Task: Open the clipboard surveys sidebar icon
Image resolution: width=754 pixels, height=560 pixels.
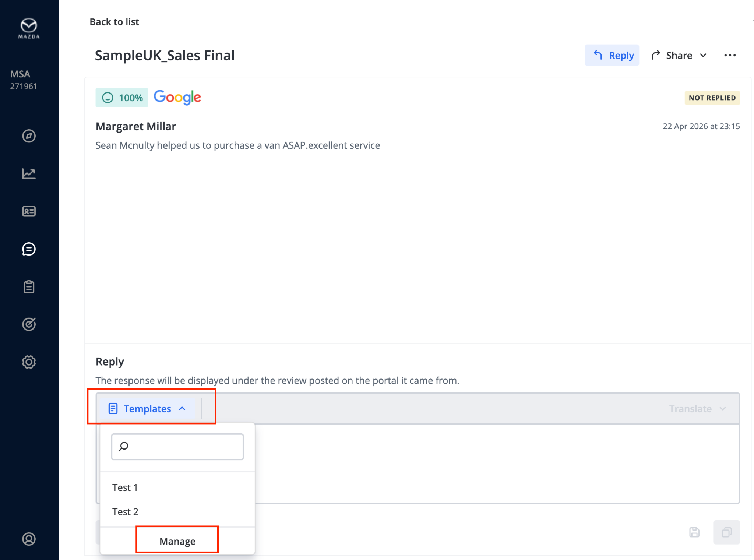Action: [x=29, y=287]
